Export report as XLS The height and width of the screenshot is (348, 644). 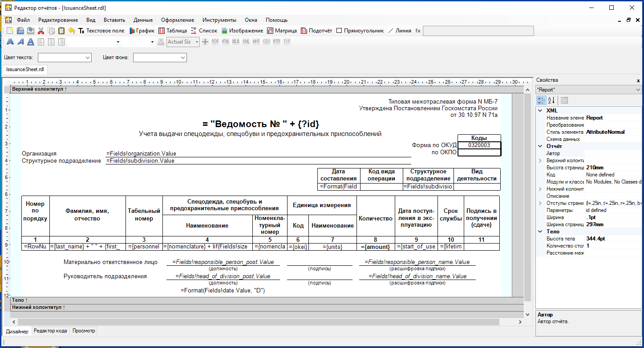click(236, 42)
